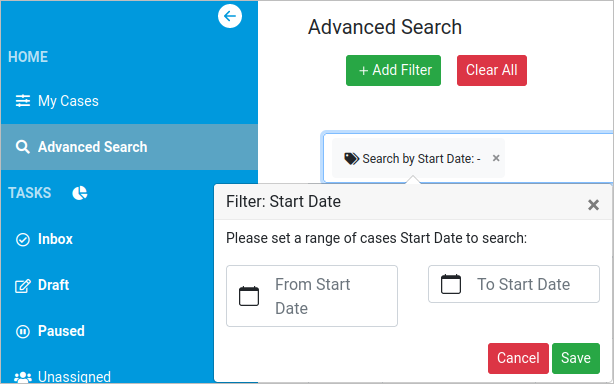Click the Draft edit pencil icon
The height and width of the screenshot is (384, 614).
(x=23, y=286)
